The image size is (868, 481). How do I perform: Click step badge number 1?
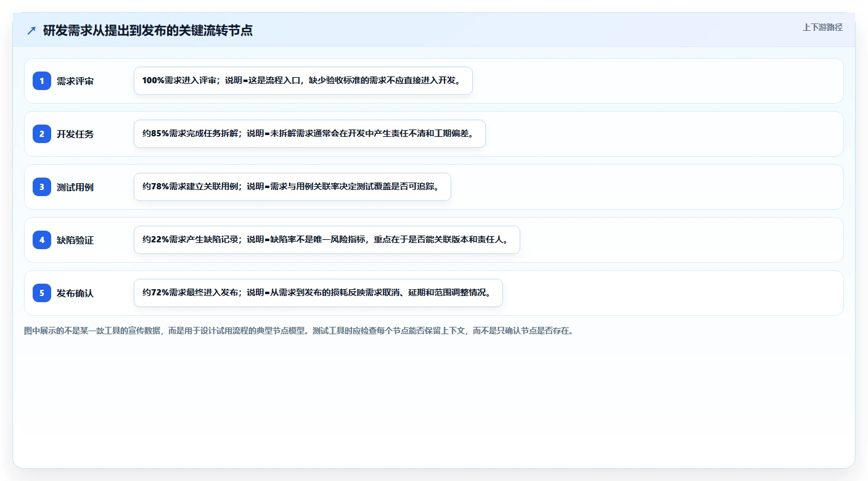tap(42, 81)
